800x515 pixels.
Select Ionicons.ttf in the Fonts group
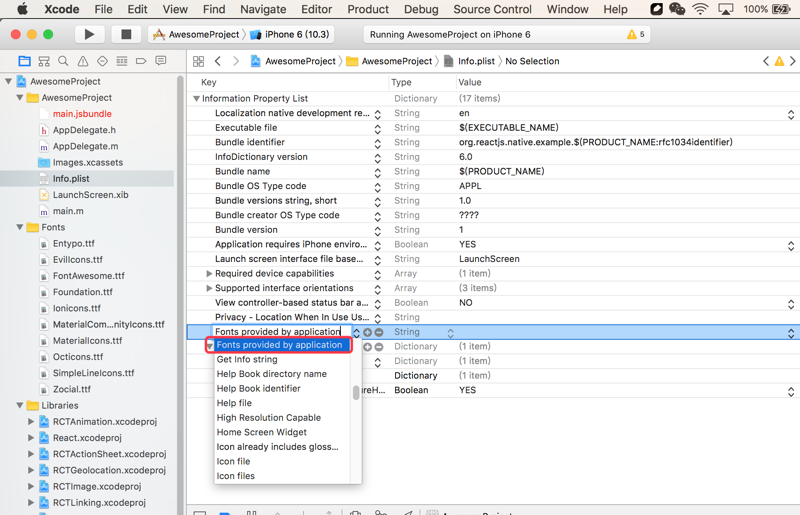point(77,308)
